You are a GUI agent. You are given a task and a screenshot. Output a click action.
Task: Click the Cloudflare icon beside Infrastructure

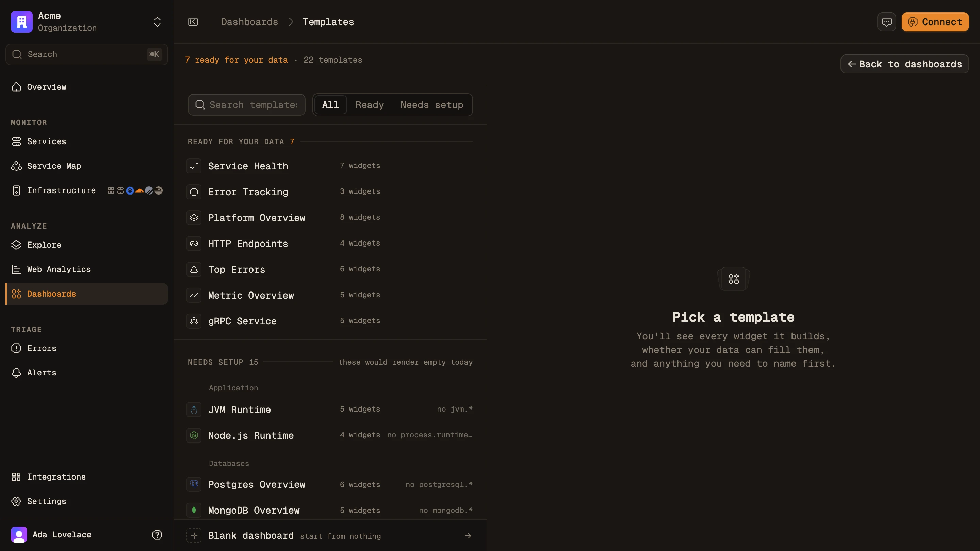pyautogui.click(x=140, y=190)
